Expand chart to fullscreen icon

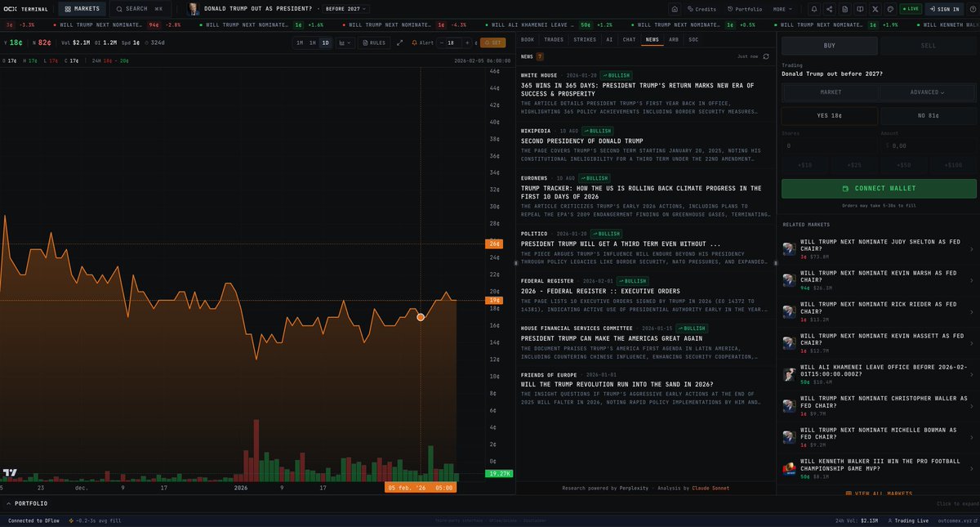(x=399, y=42)
